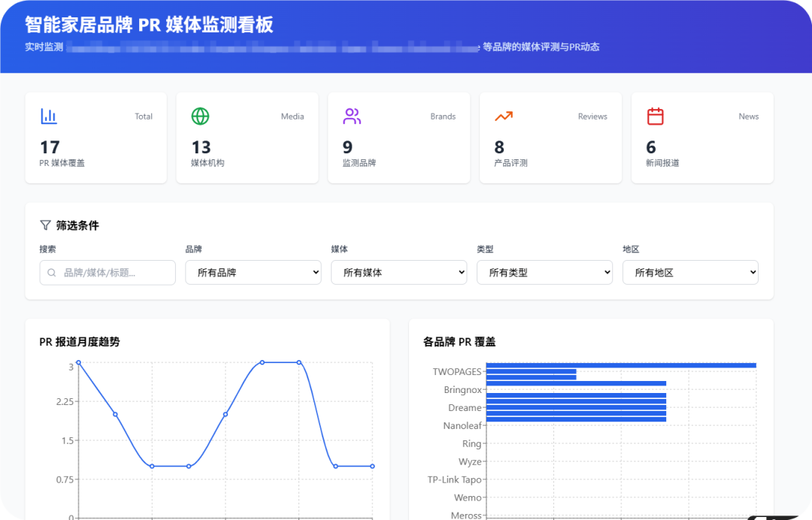Click the first data point of trend line
The image size is (812, 520).
(79, 363)
